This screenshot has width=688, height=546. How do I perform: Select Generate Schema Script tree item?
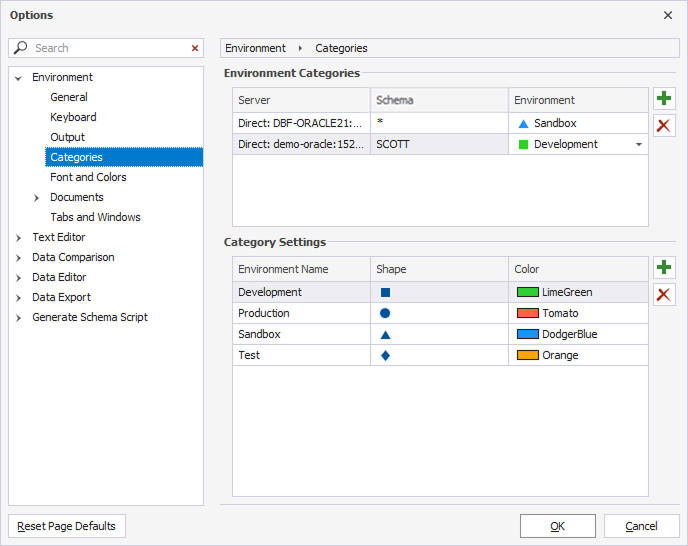pyautogui.click(x=90, y=317)
